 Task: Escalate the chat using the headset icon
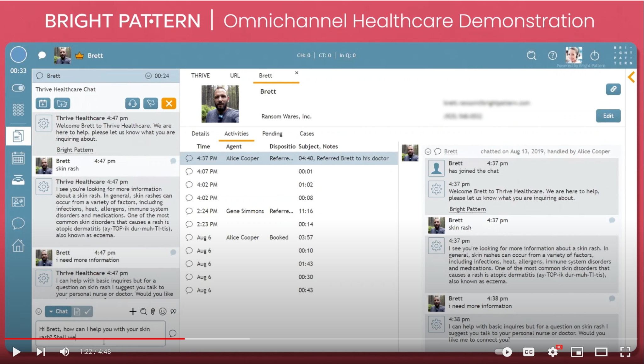[132, 103]
